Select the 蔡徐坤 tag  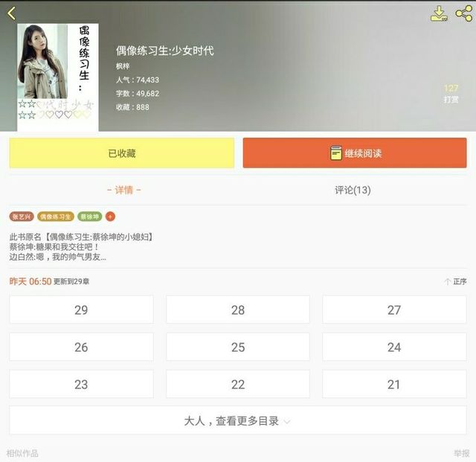point(90,216)
